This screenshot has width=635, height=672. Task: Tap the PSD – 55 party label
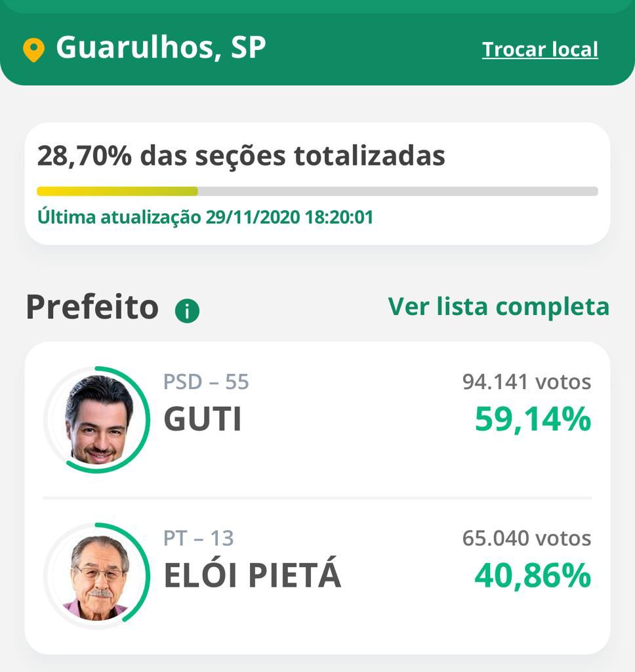206,382
